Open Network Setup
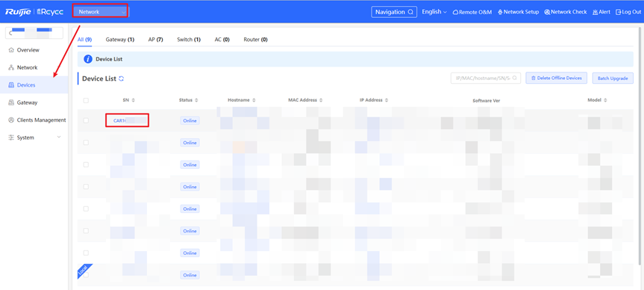Viewport: 644px width, 290px height. click(x=518, y=12)
